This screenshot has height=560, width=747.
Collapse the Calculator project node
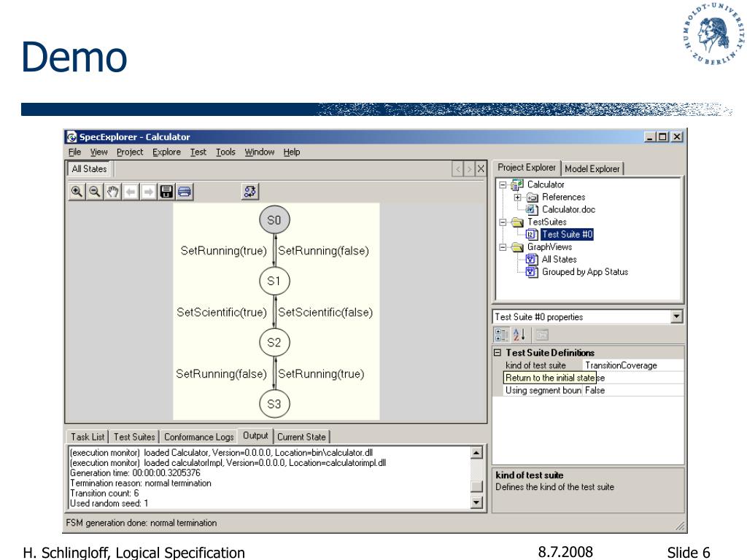point(503,184)
